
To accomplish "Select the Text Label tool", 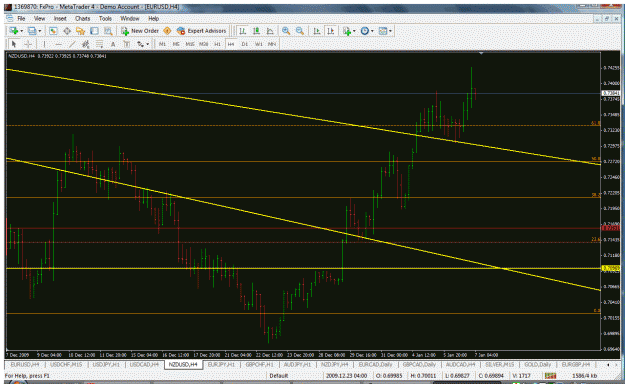I will [x=127, y=44].
